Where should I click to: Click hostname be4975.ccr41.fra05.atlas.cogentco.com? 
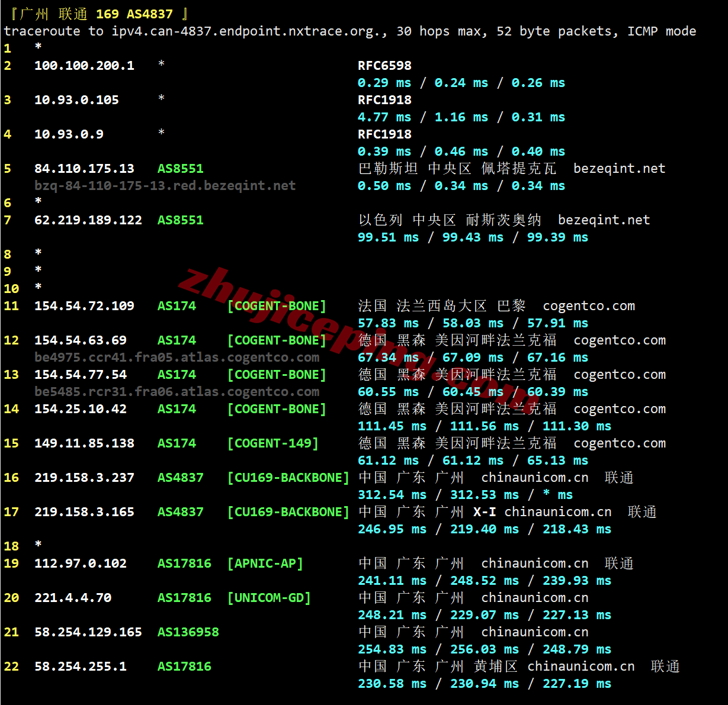coord(177,358)
